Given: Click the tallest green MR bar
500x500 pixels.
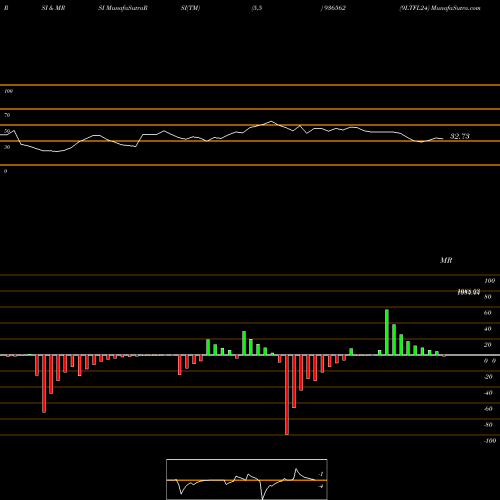Looking at the screenshot, I should point(387,332).
